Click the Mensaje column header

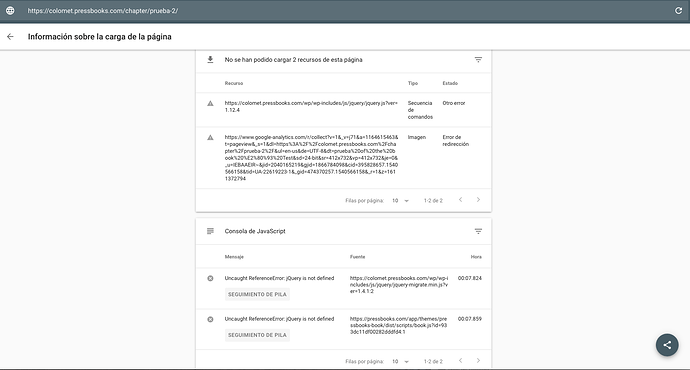pyautogui.click(x=234, y=257)
